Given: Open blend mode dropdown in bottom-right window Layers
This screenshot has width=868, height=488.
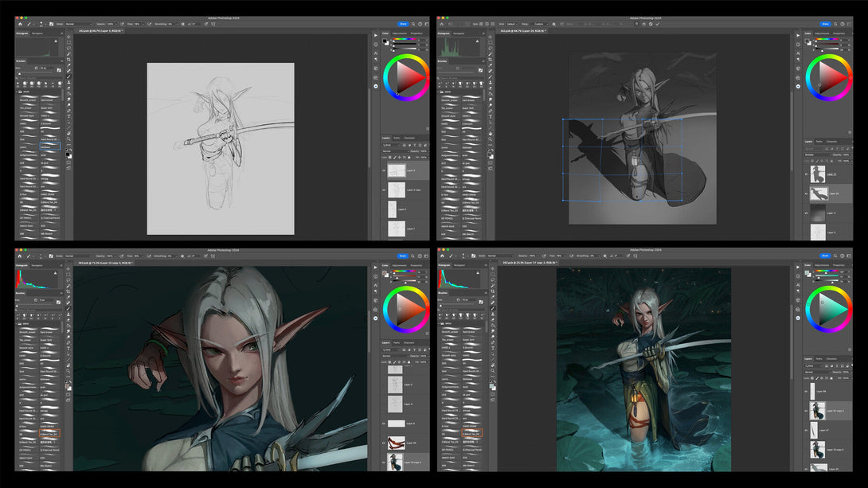Looking at the screenshot, I should [818, 373].
